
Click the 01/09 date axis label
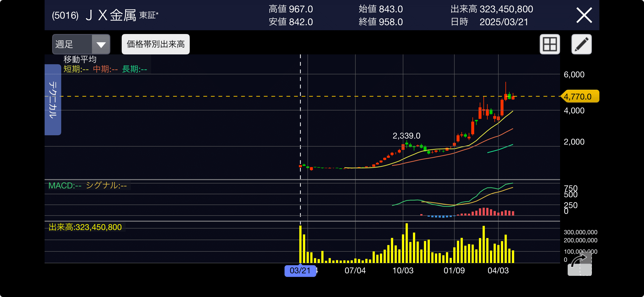pos(454,271)
